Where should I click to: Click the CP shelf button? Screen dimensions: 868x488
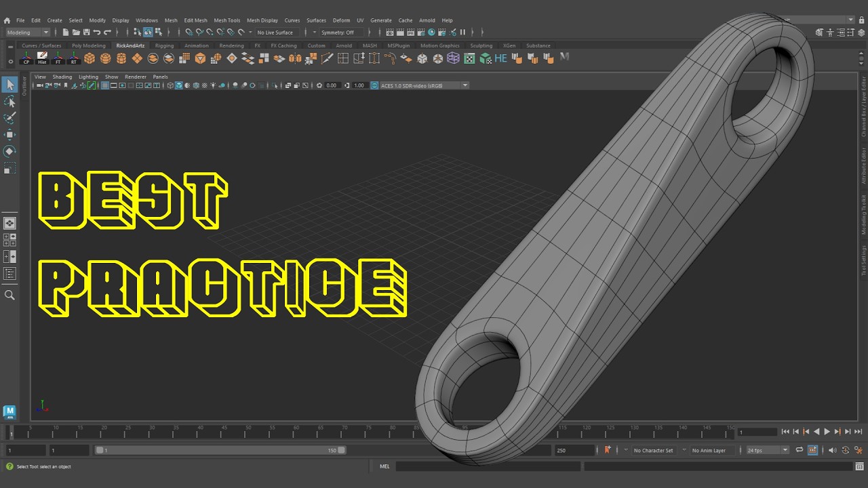pyautogui.click(x=26, y=58)
